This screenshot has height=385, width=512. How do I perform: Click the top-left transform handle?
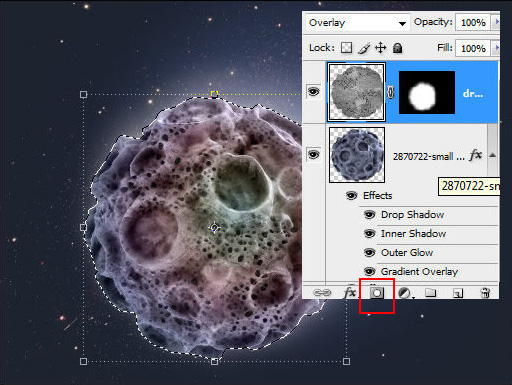(84, 95)
